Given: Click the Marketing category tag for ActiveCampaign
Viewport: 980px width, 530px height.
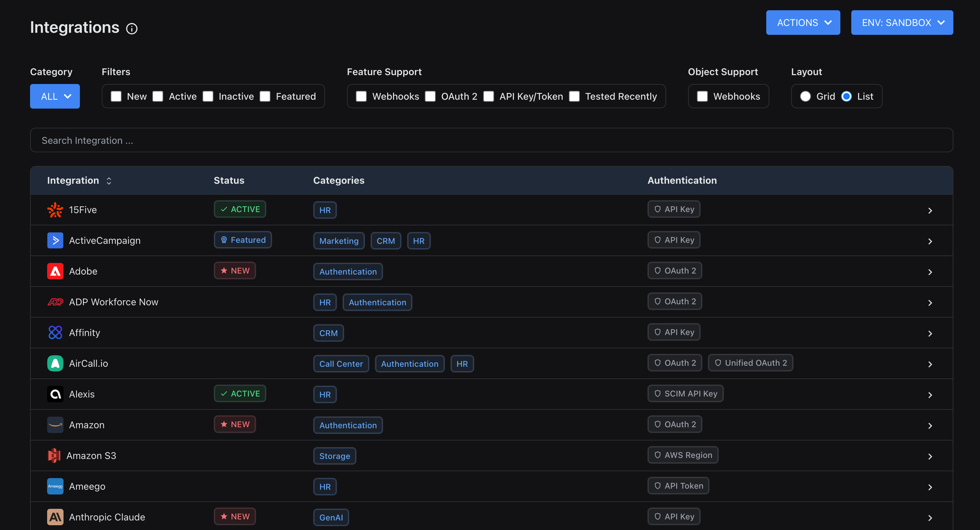Looking at the screenshot, I should pyautogui.click(x=339, y=241).
